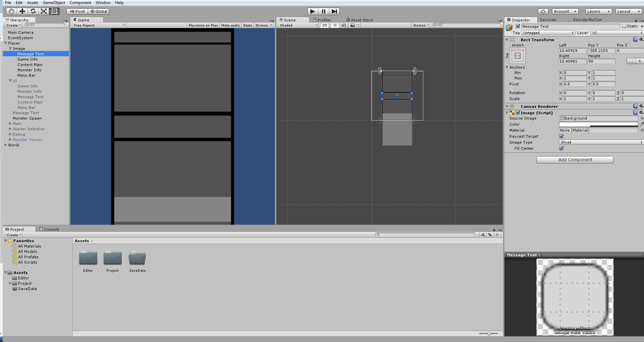The height and width of the screenshot is (342, 644).
Task: Toggle scene lighting icon in Scene view
Action: tap(335, 25)
